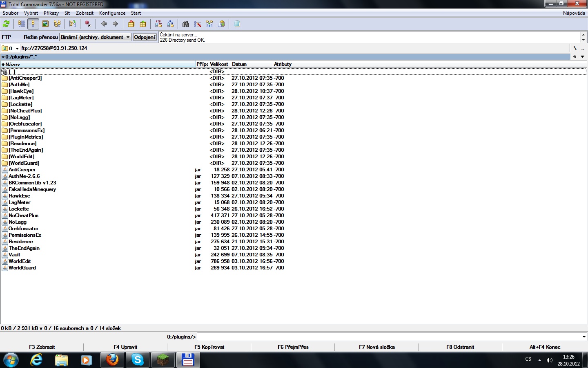Open Firefox from the taskbar
This screenshot has height=368, width=588.
(x=112, y=360)
